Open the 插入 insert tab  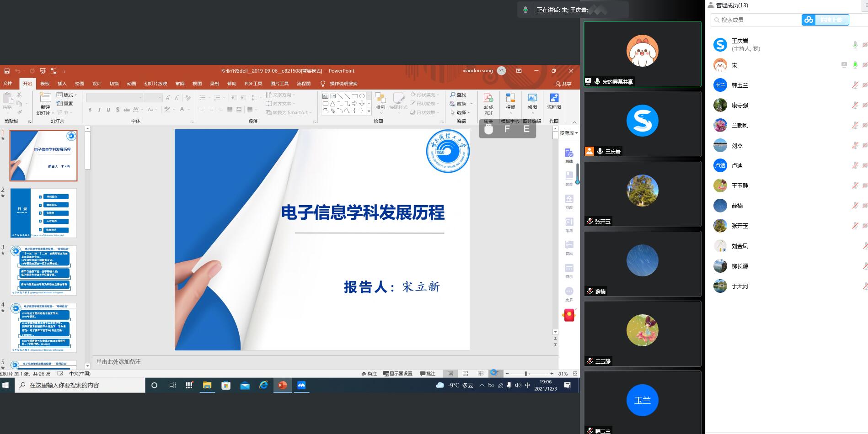[62, 84]
